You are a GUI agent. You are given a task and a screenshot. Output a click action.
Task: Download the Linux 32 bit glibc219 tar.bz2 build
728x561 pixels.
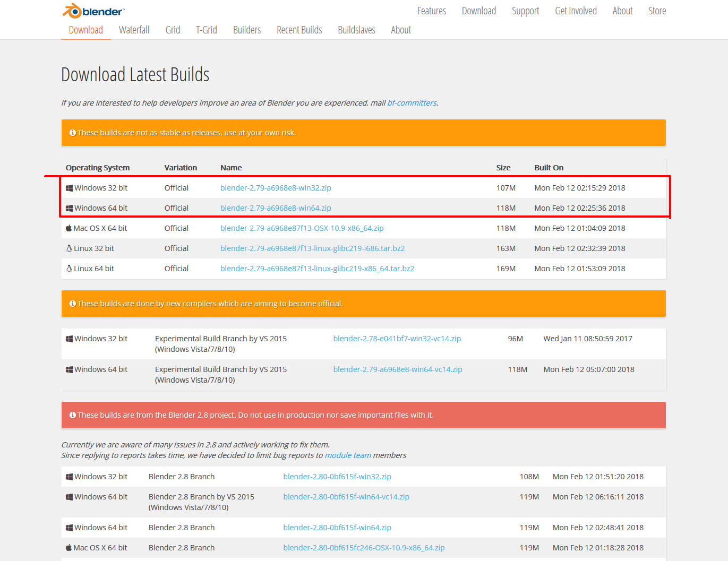(x=312, y=248)
